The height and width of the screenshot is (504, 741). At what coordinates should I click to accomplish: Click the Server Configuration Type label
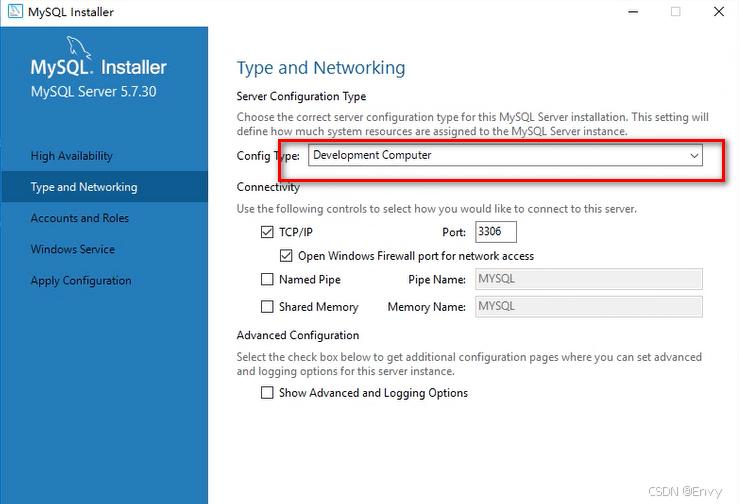(x=302, y=96)
